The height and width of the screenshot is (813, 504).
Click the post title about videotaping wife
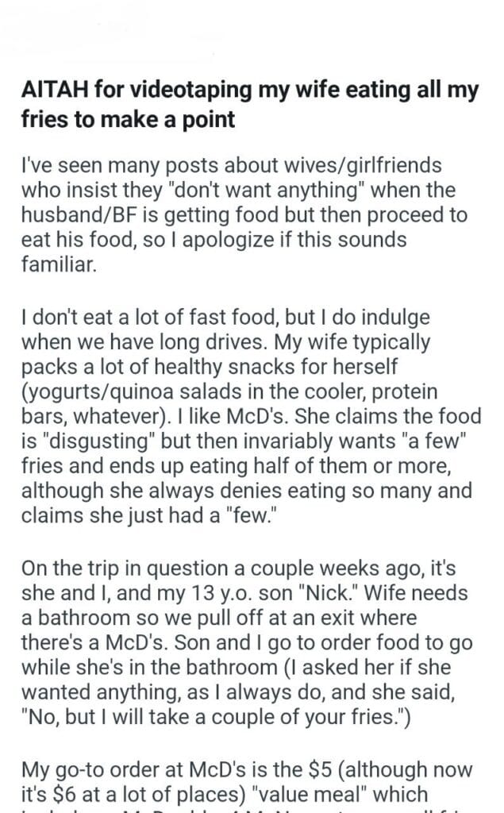click(x=250, y=105)
